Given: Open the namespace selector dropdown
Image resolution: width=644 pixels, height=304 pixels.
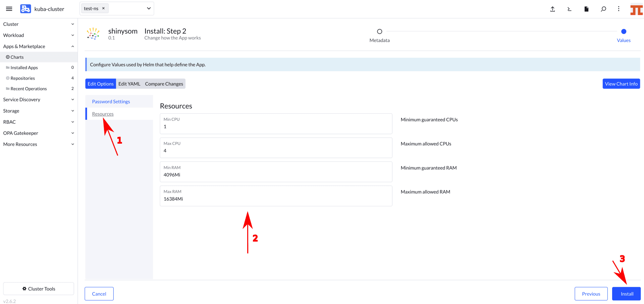Looking at the screenshot, I should (x=148, y=8).
